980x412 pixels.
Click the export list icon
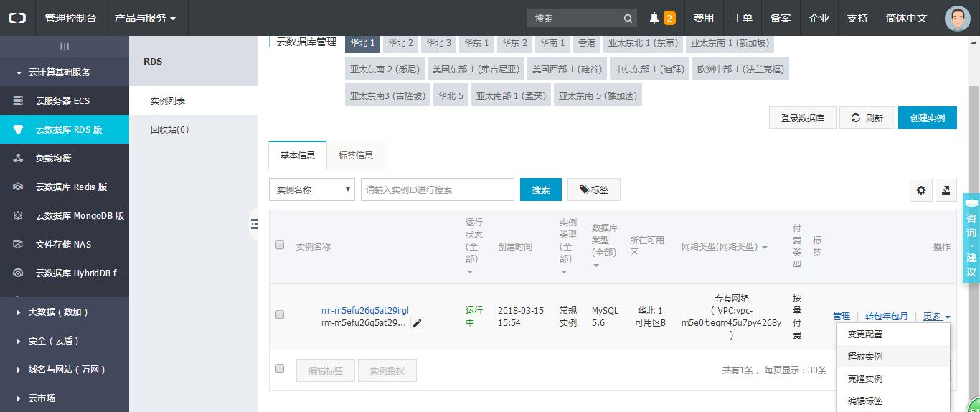946,190
